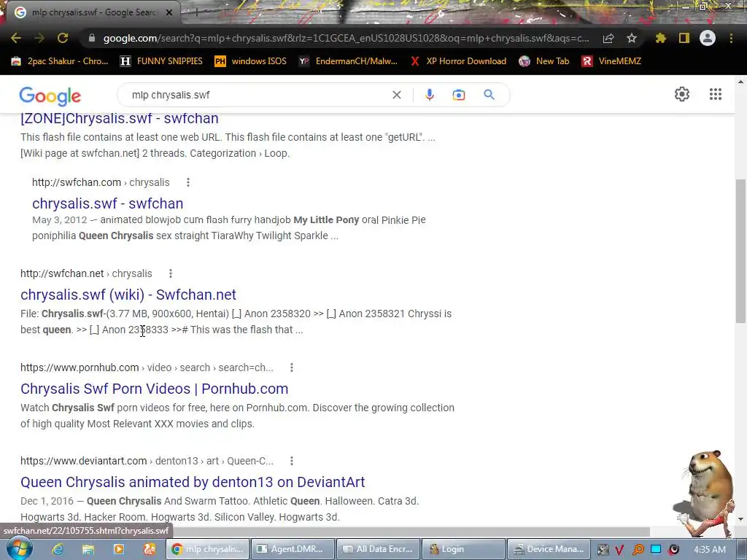Switch to the All Data Encr... taskbar window
Viewport: 747px width, 560px height.
click(378, 549)
